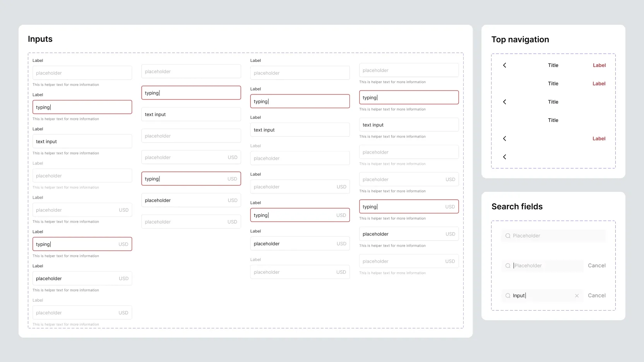Click the back chevron in the row without text
Image resolution: width=644 pixels, height=362 pixels.
pyautogui.click(x=504, y=157)
